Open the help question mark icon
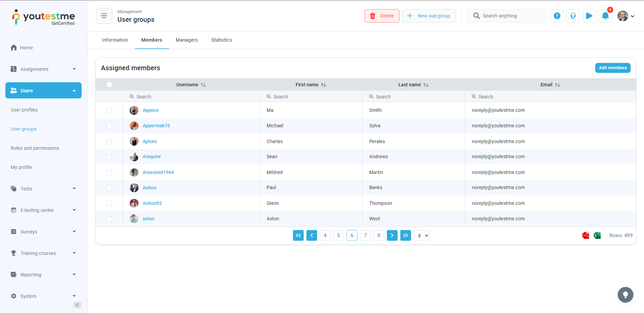The image size is (644, 313). click(557, 16)
